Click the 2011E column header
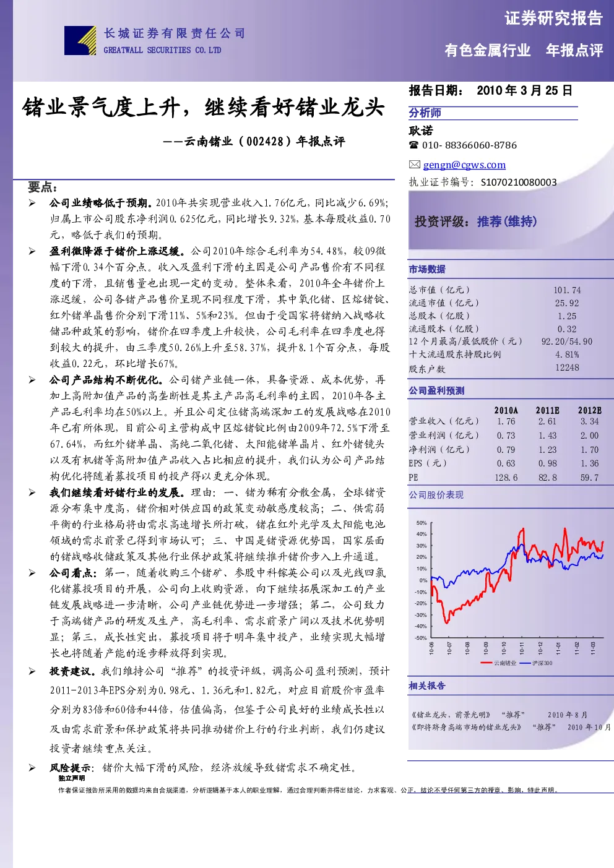The width and height of the screenshot is (614, 868). 547,410
